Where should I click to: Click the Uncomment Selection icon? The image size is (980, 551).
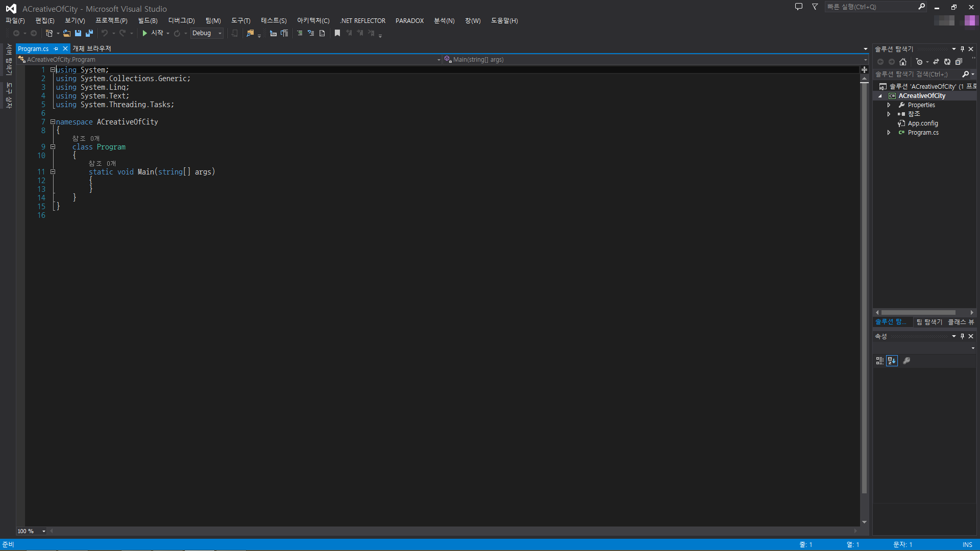311,33
